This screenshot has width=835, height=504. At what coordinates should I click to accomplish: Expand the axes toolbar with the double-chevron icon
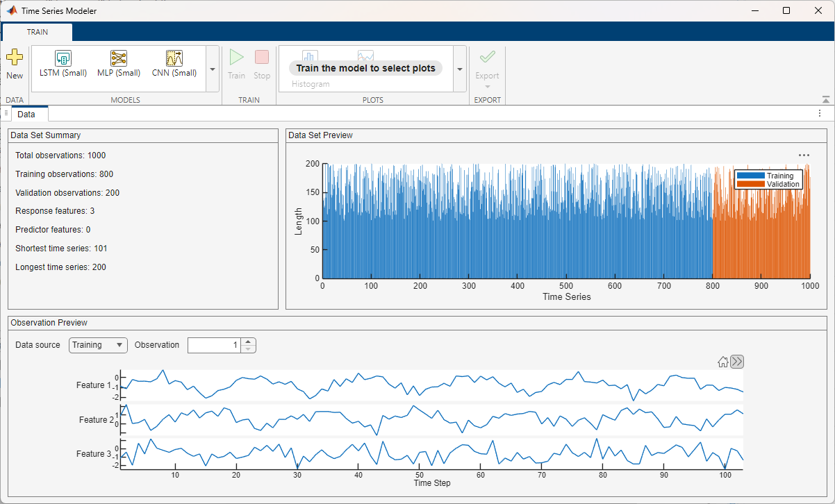click(736, 361)
